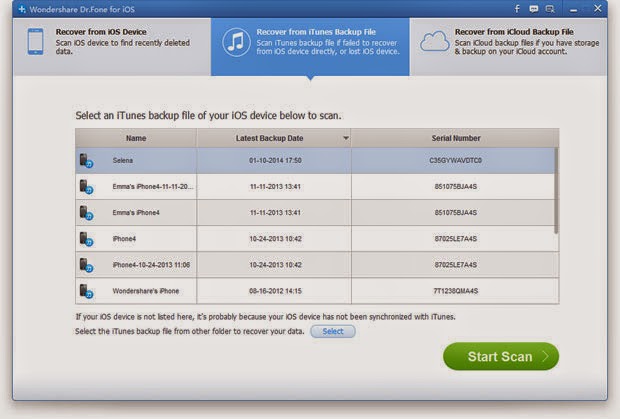Click the phone icon for iOS Device recovery
Screen dimensions: 620x419
coord(36,42)
